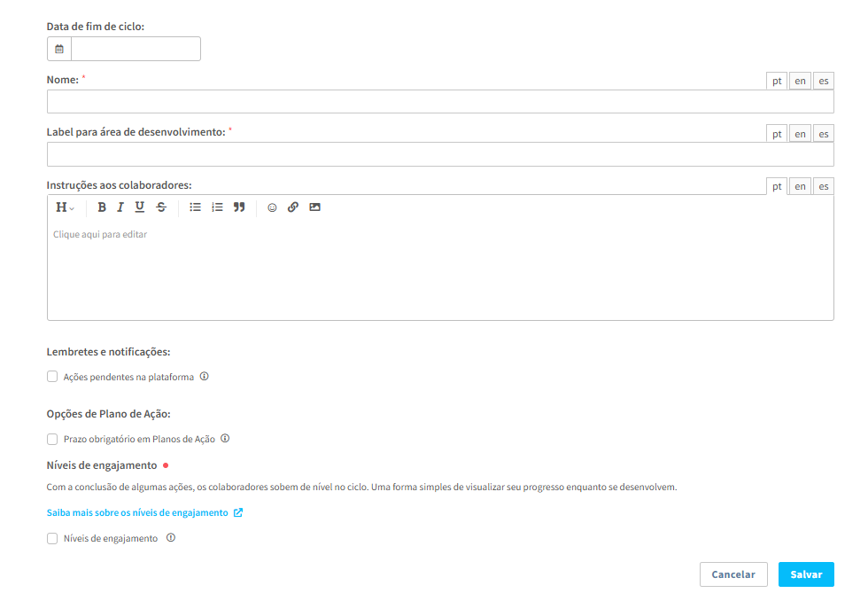Insert a numbered list
The height and width of the screenshot is (601, 868).
217,207
